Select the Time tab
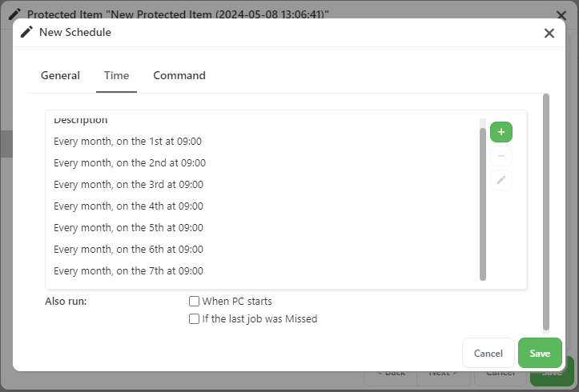The height and width of the screenshot is (392, 579). coord(116,75)
